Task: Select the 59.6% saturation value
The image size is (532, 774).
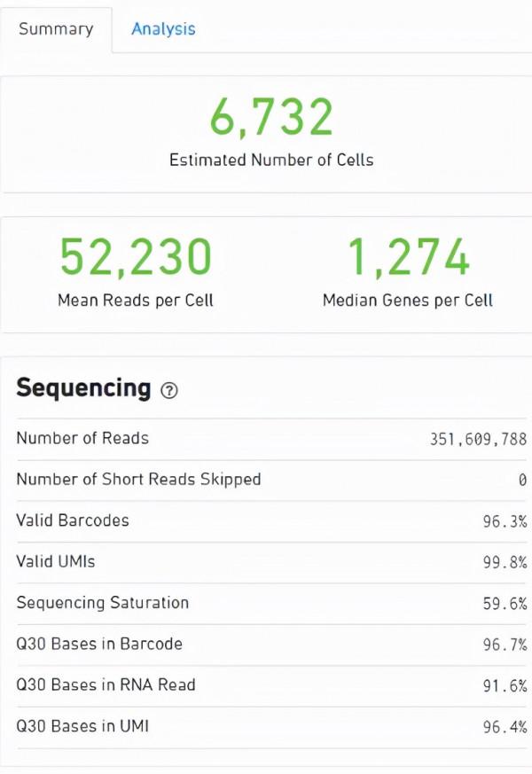Action: click(x=505, y=604)
